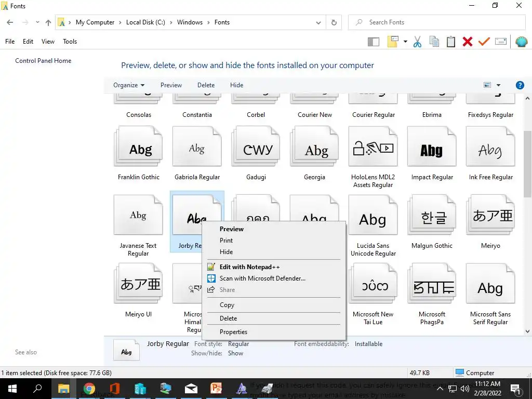Click the Preview command bar button
Screen dimensions: 532x399
pyautogui.click(x=171, y=85)
